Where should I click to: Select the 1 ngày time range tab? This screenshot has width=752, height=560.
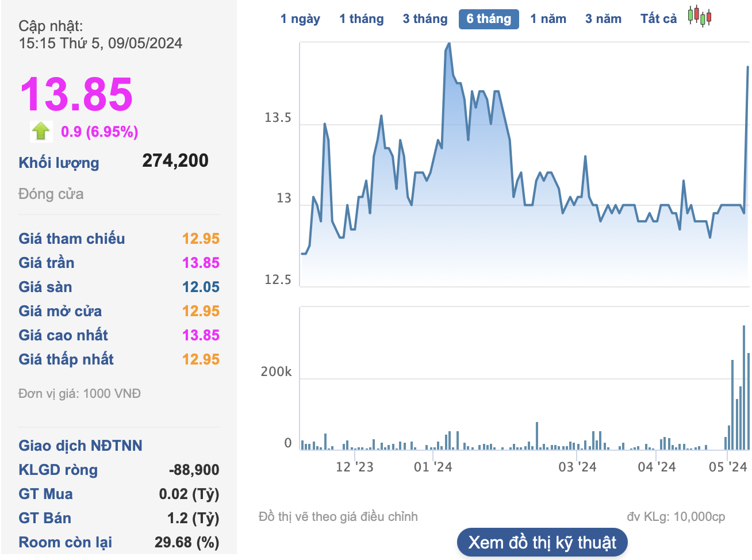point(300,19)
